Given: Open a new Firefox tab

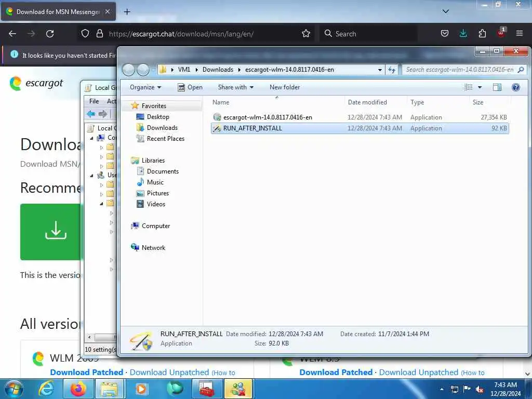Looking at the screenshot, I should [x=127, y=11].
